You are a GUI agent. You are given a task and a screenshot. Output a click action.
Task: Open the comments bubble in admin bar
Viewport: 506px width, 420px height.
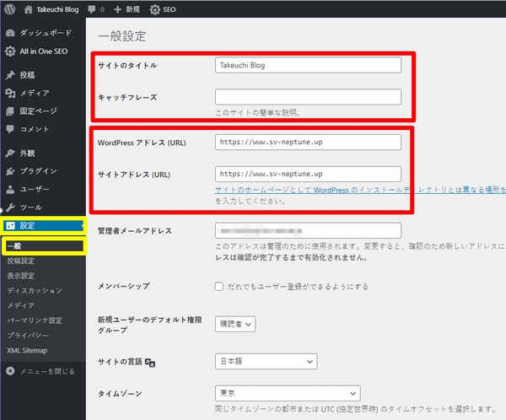pos(92,9)
